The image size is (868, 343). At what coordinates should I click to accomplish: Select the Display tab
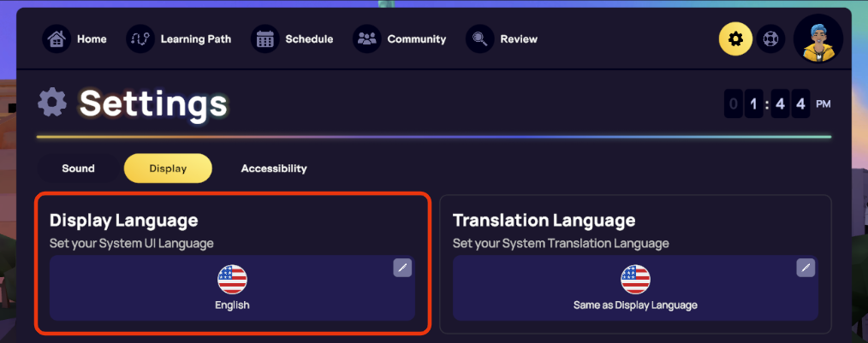click(x=168, y=169)
